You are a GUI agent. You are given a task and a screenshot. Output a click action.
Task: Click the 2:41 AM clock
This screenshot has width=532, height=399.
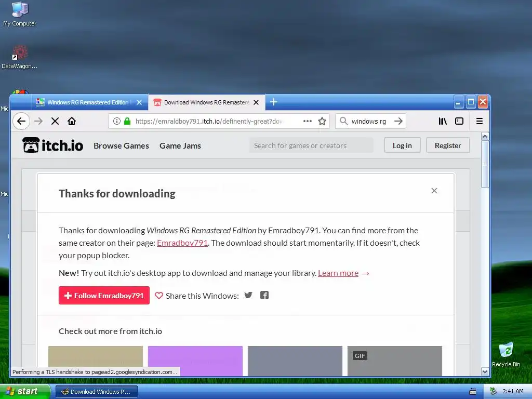(x=513, y=392)
